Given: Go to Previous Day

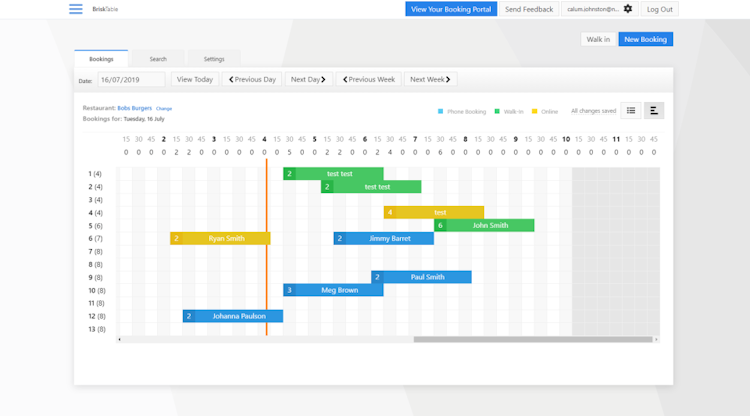Looking at the screenshot, I should [x=252, y=79].
